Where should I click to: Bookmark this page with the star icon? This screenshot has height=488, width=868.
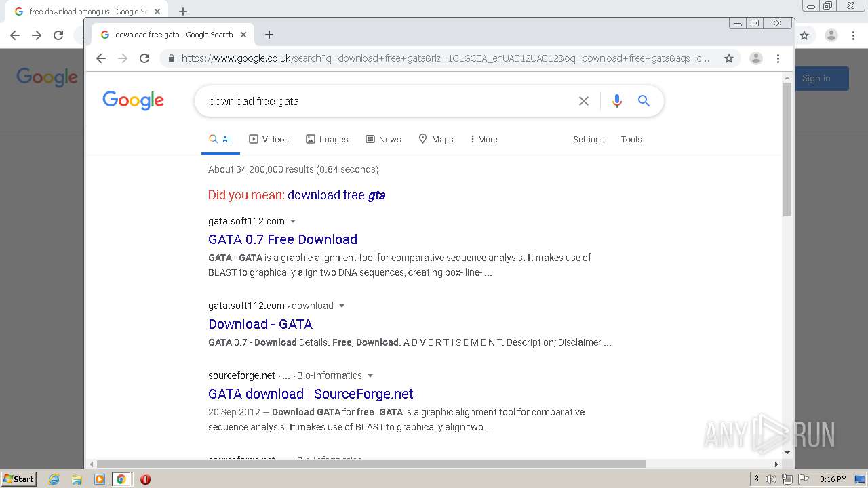coord(729,58)
